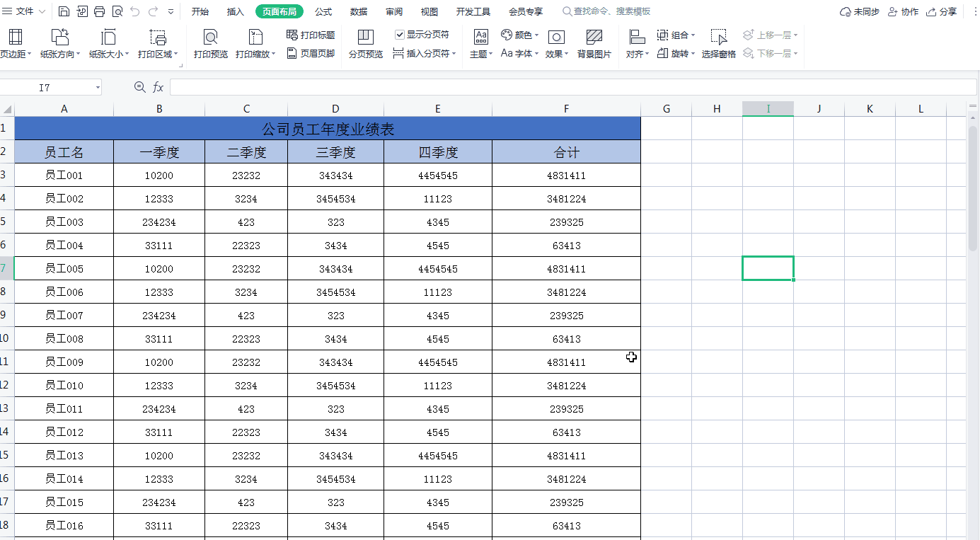Viewport: 980px width, 540px height.
Task: Click the 三季度 value in 员工002 row
Action: (335, 198)
